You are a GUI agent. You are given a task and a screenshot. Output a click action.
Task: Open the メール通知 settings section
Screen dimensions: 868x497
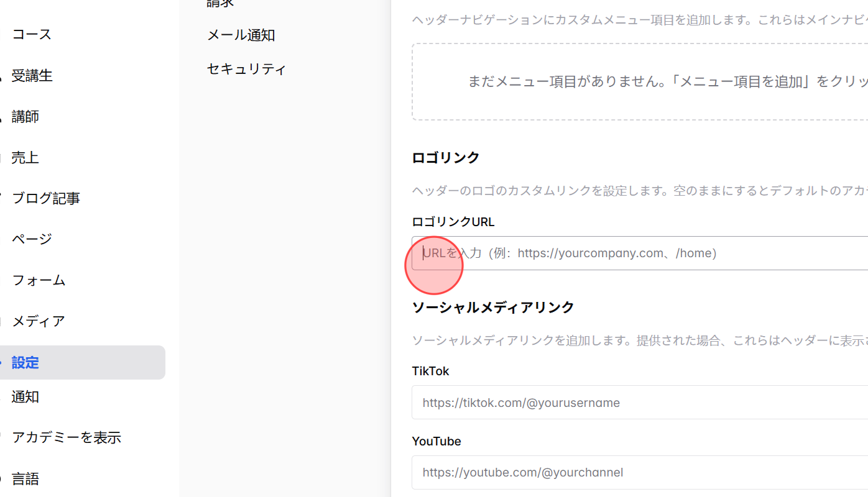(x=241, y=35)
